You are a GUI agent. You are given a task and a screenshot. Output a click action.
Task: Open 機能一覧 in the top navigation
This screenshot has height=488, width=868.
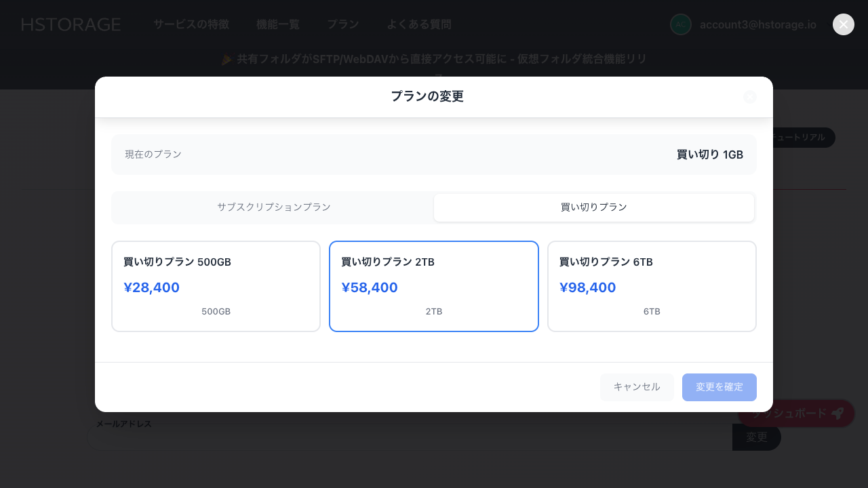coord(278,24)
